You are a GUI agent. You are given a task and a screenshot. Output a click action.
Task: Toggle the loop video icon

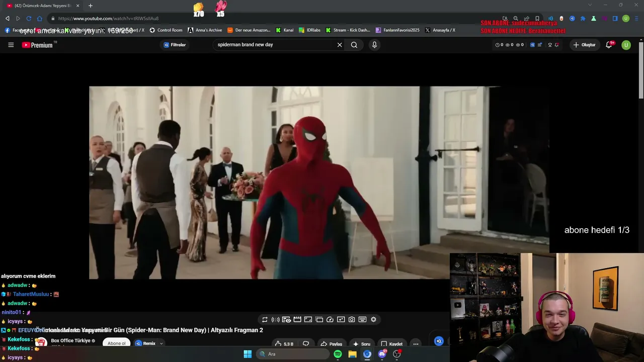265,319
